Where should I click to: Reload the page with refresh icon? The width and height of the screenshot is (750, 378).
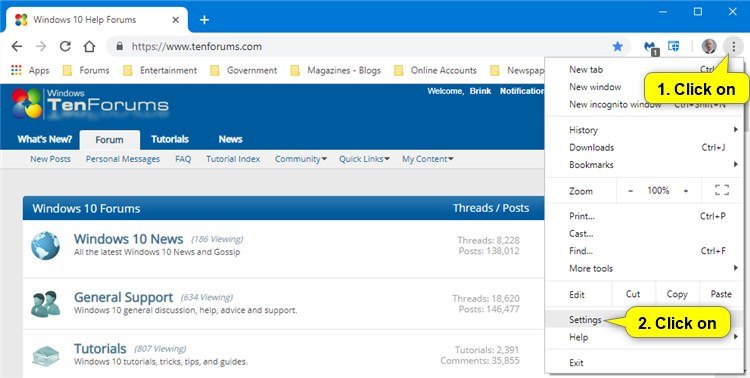tap(65, 46)
